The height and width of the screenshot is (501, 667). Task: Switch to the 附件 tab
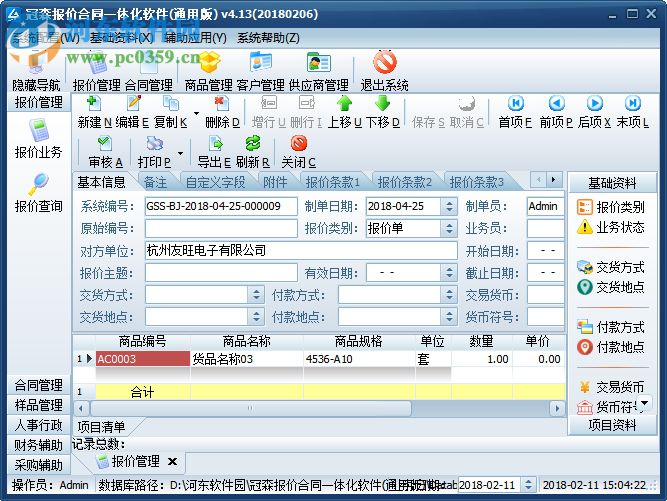click(x=275, y=182)
